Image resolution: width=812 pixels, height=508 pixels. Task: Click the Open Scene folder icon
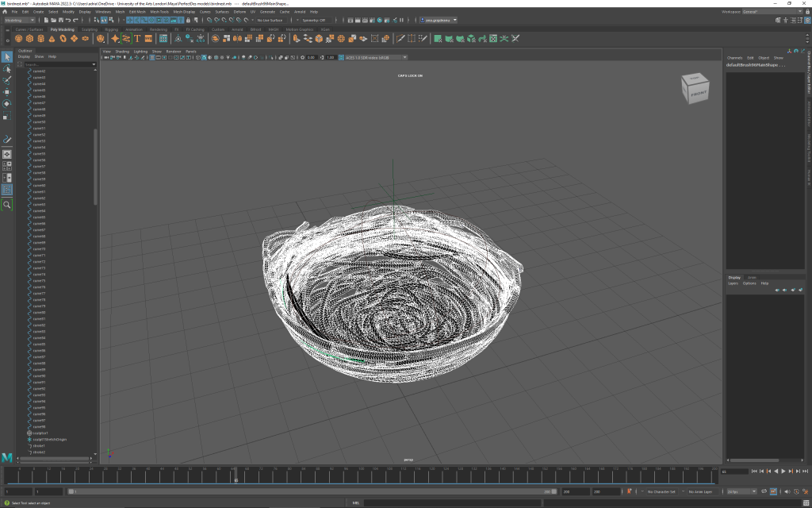[x=53, y=20]
